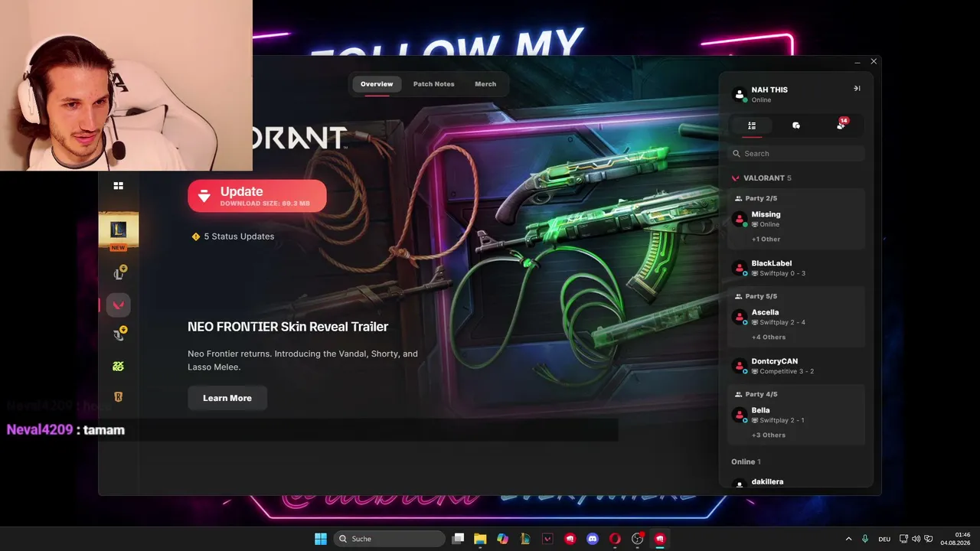Select the VALORANT sidebar icon
The image size is (980, 551).
click(118, 305)
